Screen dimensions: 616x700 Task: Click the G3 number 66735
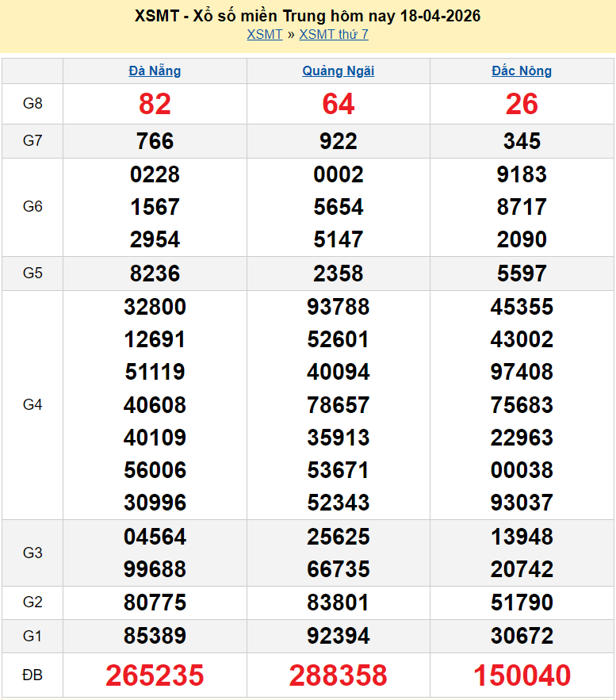point(339,569)
